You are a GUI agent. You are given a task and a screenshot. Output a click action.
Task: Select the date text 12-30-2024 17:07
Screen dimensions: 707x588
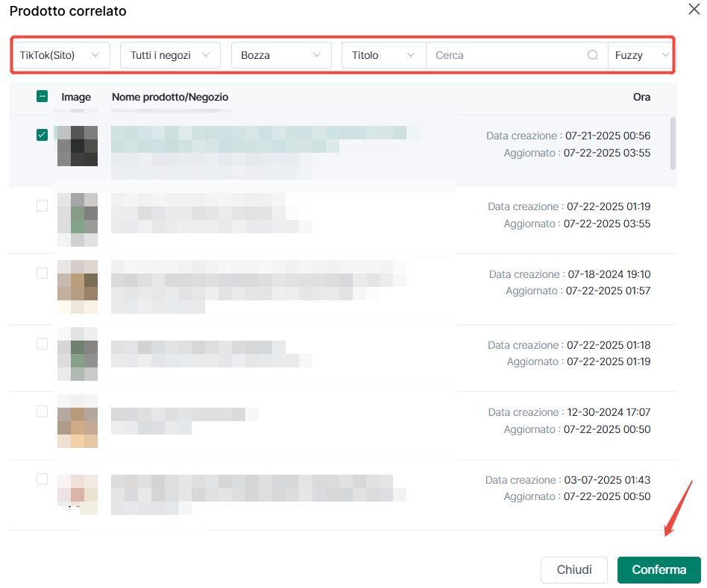click(x=609, y=412)
